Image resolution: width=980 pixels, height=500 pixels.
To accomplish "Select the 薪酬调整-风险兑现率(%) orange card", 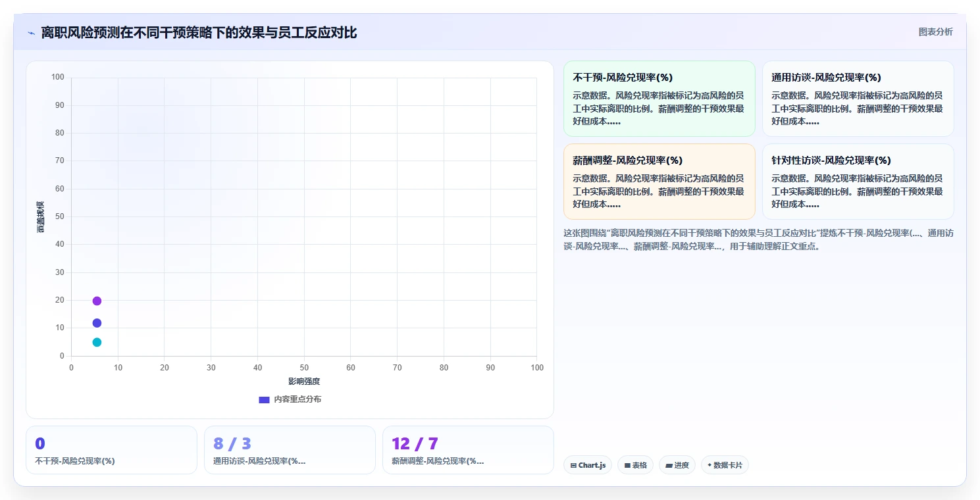I will 659,182.
